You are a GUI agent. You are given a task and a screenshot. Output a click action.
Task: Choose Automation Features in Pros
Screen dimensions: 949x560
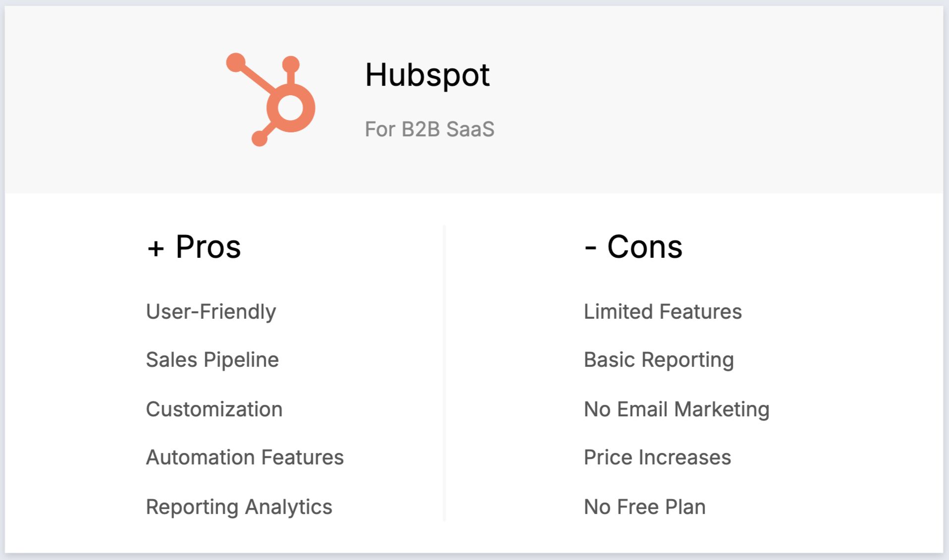coord(244,457)
